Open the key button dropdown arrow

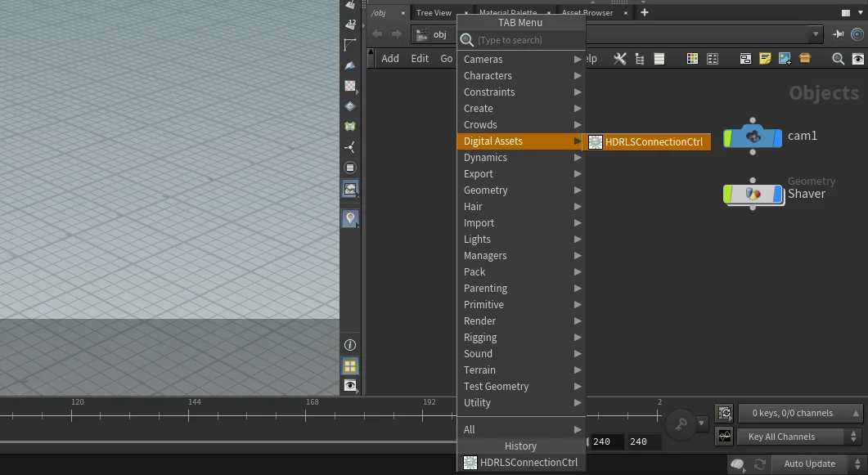point(701,423)
